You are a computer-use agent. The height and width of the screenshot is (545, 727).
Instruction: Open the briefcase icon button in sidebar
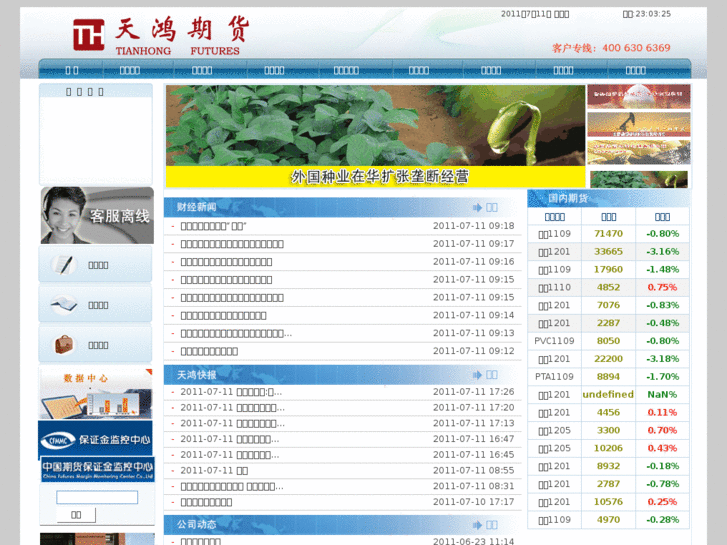point(95,344)
